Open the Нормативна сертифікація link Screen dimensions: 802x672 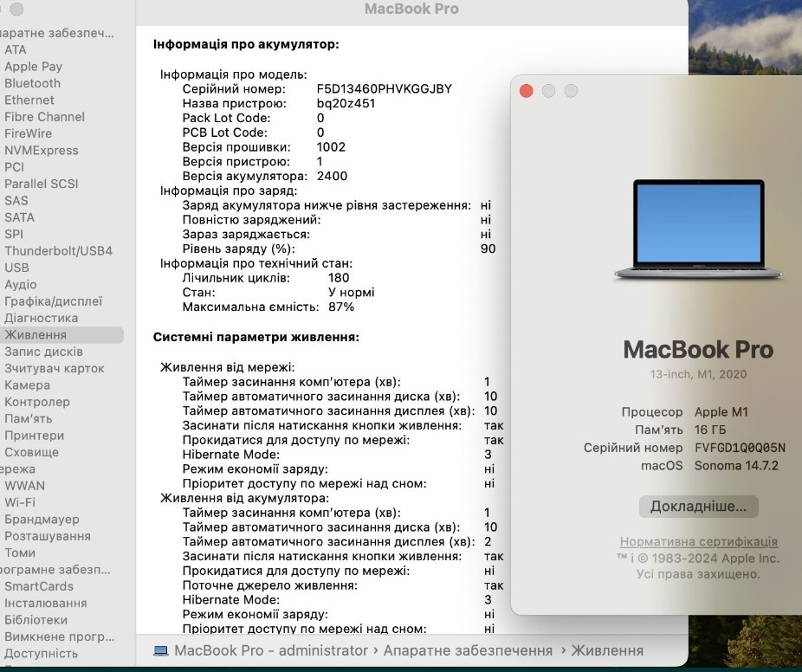coord(698,541)
